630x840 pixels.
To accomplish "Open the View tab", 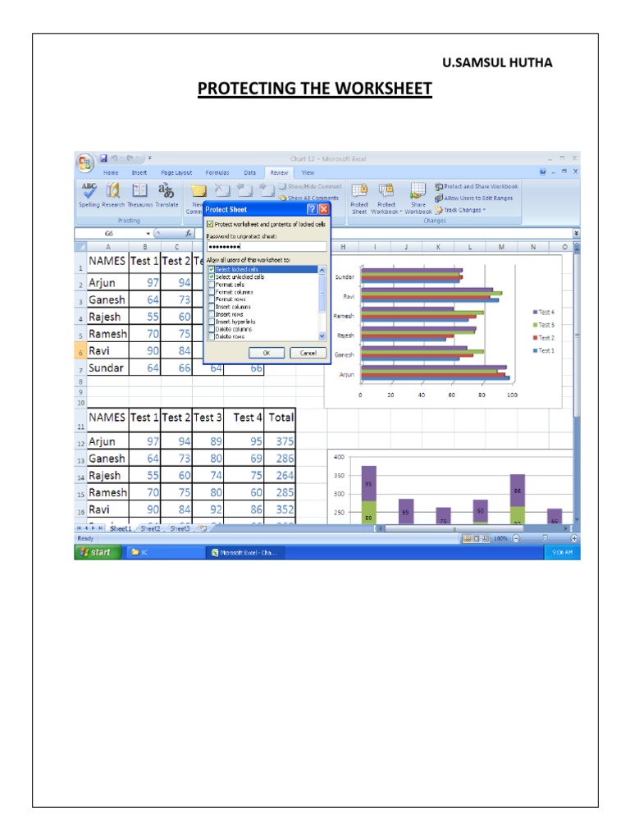I will point(308,172).
